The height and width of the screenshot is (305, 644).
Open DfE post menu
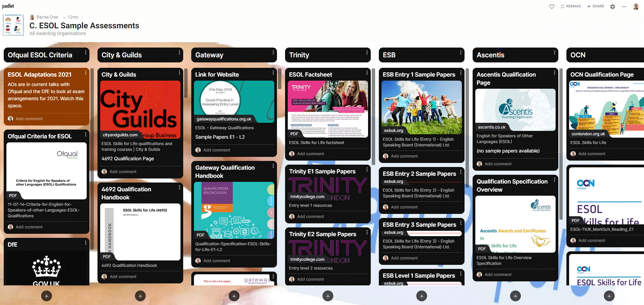[86, 243]
